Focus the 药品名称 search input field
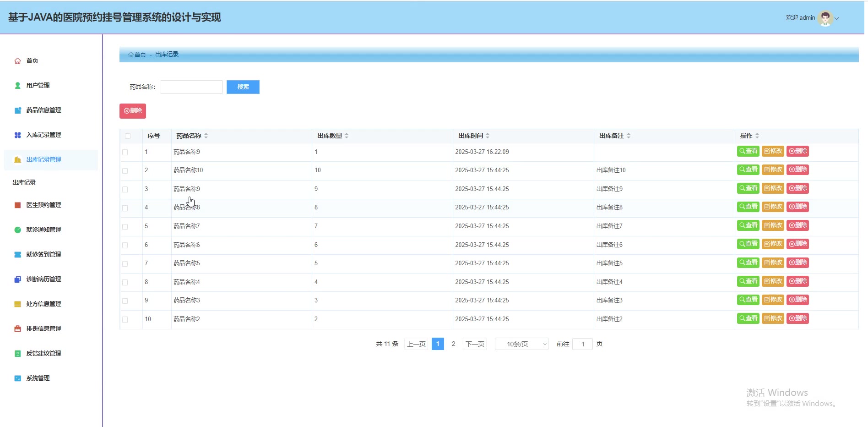The image size is (868, 427). 191,87
